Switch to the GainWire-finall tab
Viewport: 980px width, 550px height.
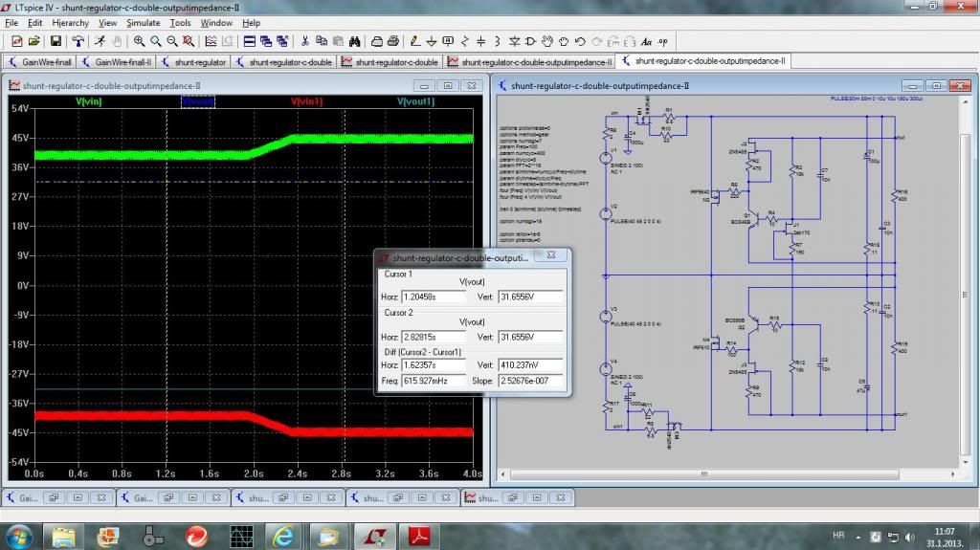pyautogui.click(x=40, y=62)
